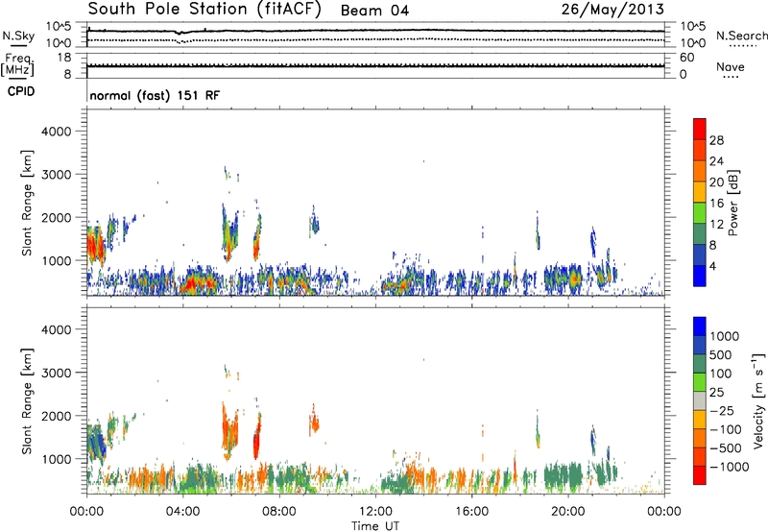This screenshot has height=532, width=768.
Task: Click the 'N.Sky' legend label
Action: (18, 36)
